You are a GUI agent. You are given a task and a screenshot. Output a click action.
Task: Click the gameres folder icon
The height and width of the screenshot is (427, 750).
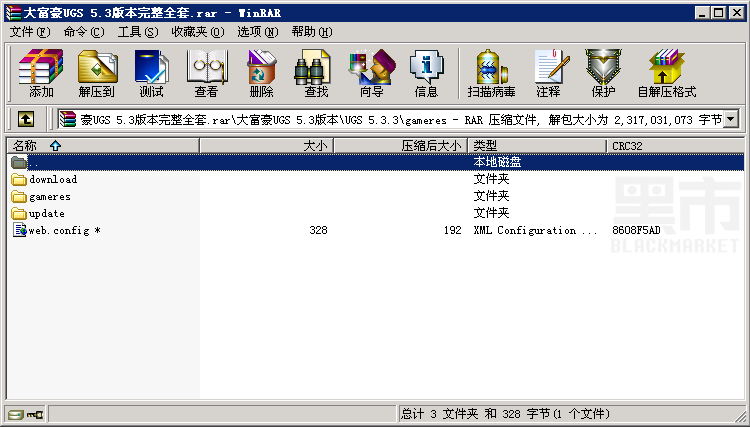(19, 197)
